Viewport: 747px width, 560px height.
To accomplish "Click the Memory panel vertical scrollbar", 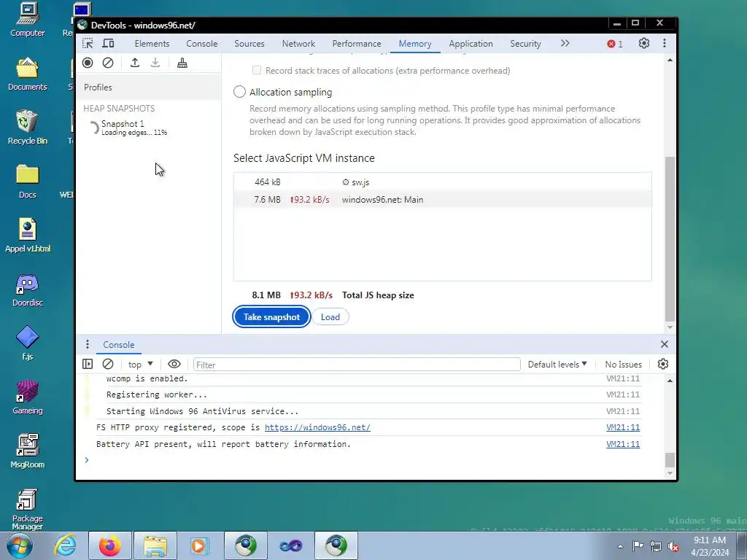I will (670, 239).
